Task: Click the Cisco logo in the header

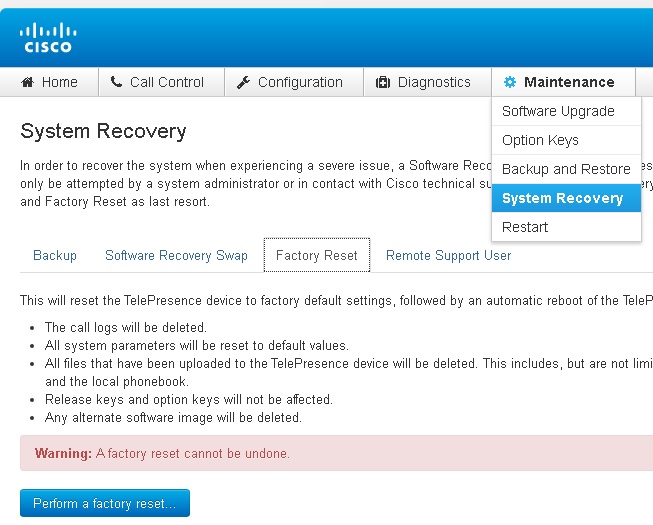Action: coord(48,38)
